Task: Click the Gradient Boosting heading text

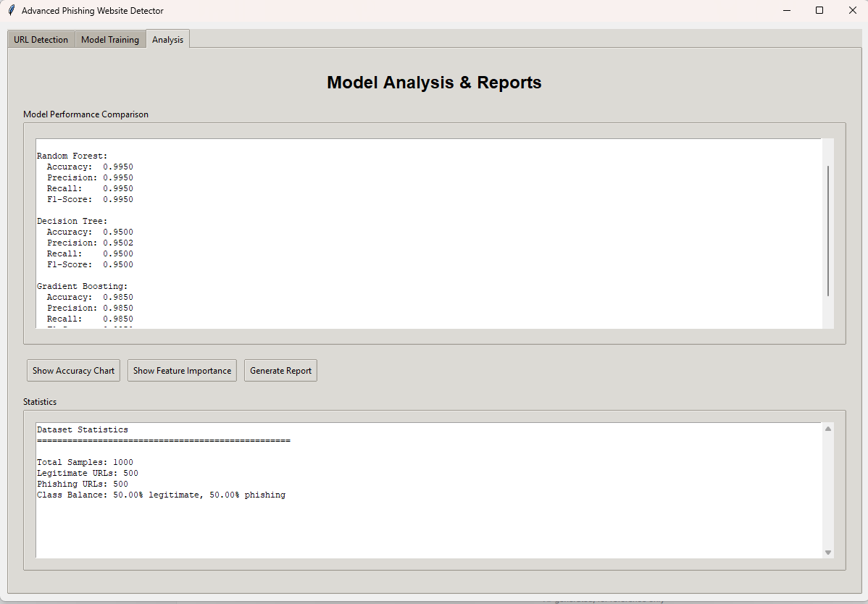Action: [82, 286]
